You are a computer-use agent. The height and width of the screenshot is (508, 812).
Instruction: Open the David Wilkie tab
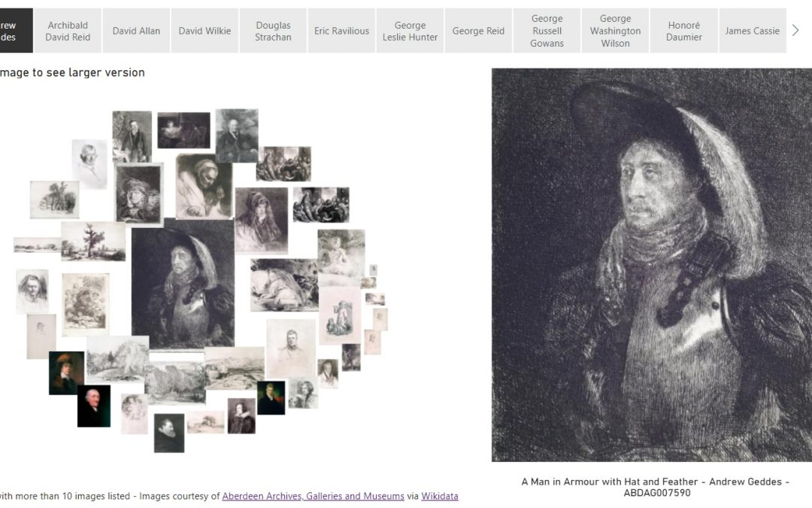pos(205,31)
